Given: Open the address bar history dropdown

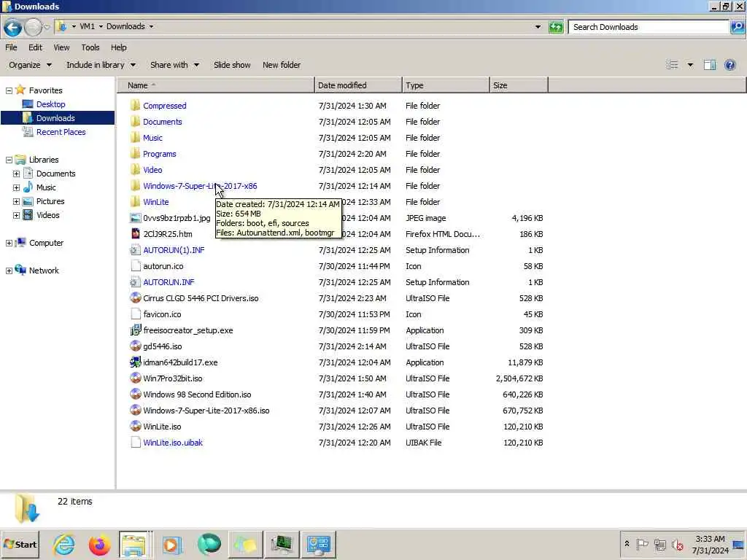Looking at the screenshot, I should [x=538, y=27].
